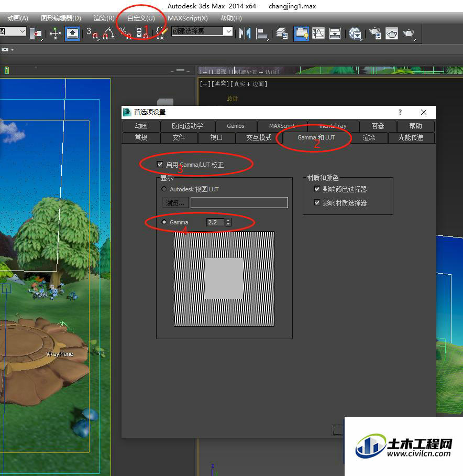This screenshot has width=463, height=476.
Task: Switch to the 光能传递 tab
Action: [x=411, y=137]
